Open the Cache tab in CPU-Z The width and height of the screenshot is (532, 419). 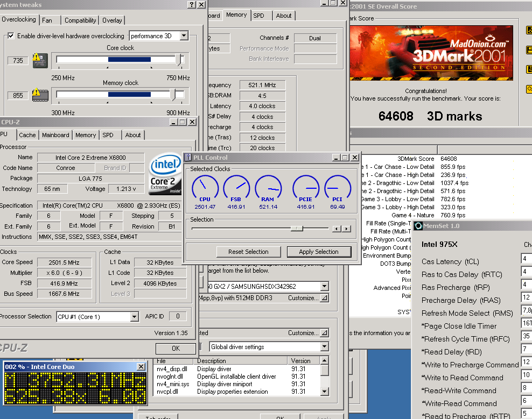[x=27, y=135]
